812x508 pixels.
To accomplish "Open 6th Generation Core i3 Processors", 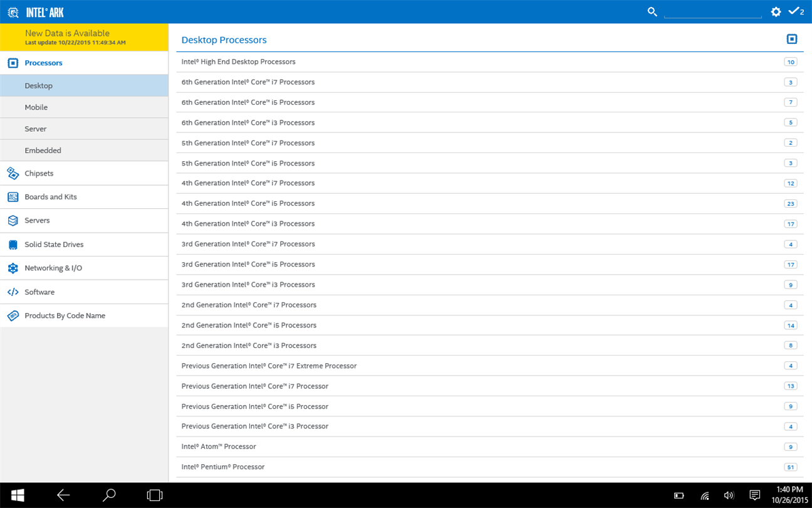I will (x=490, y=123).
